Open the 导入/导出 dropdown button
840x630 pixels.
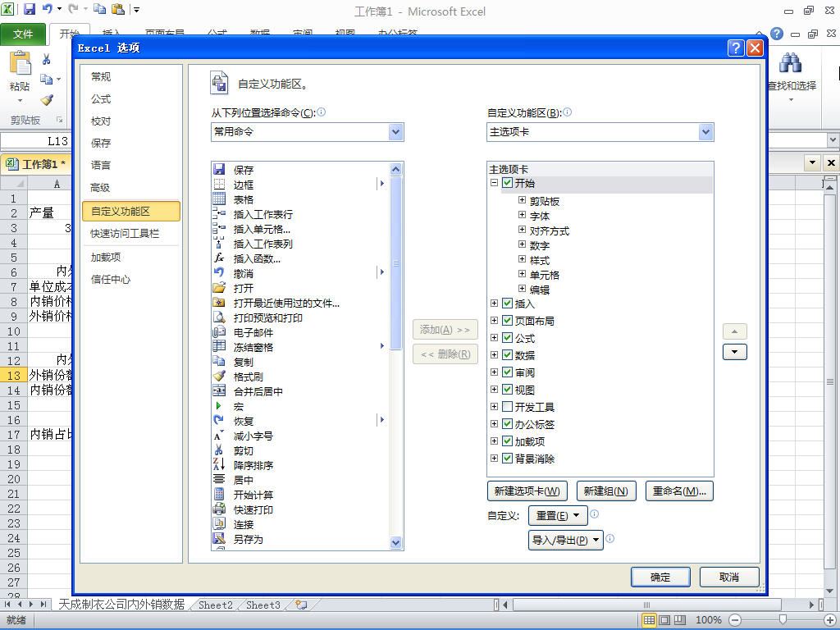(566, 540)
